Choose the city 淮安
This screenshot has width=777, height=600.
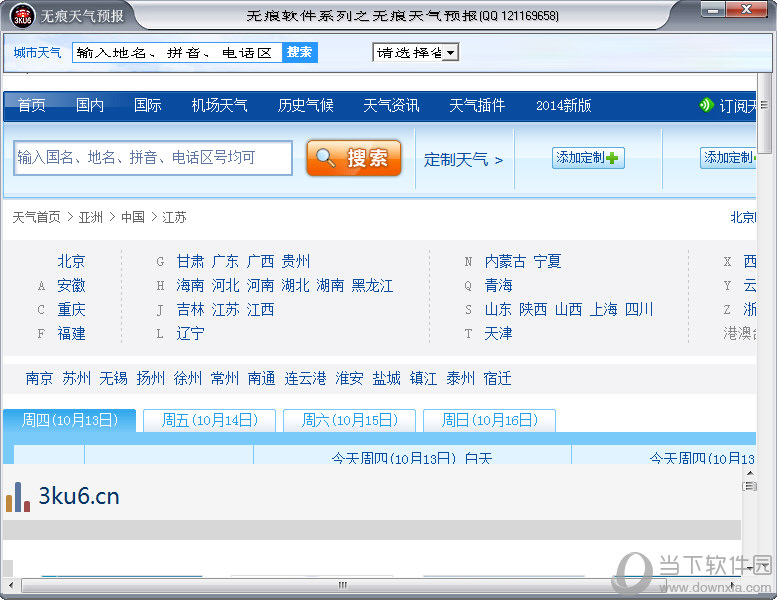(x=349, y=379)
